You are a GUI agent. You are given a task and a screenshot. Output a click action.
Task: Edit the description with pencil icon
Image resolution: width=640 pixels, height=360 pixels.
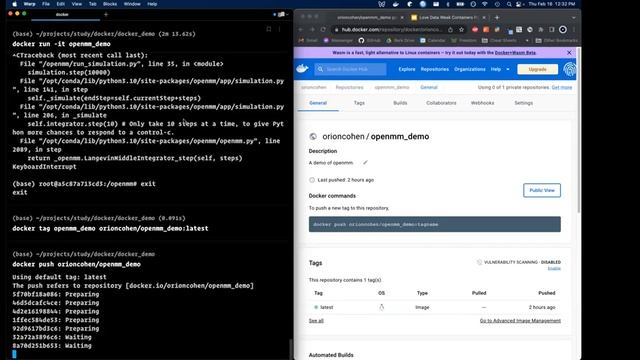click(x=365, y=162)
